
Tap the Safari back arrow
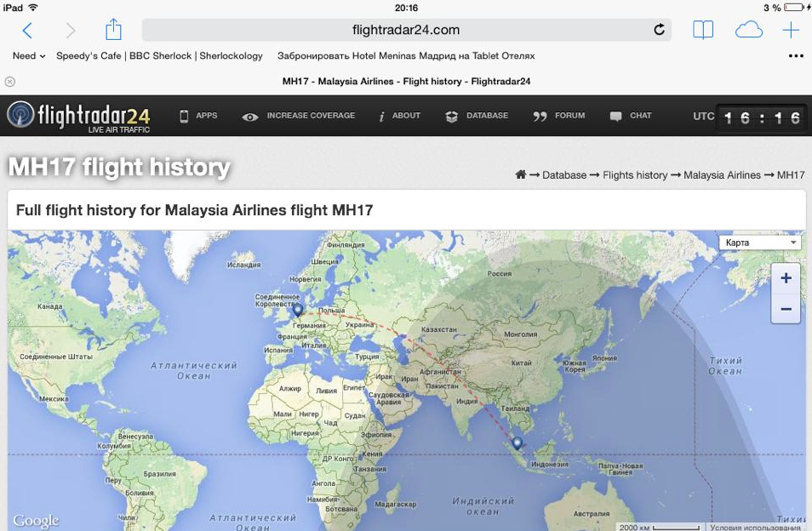(x=27, y=31)
